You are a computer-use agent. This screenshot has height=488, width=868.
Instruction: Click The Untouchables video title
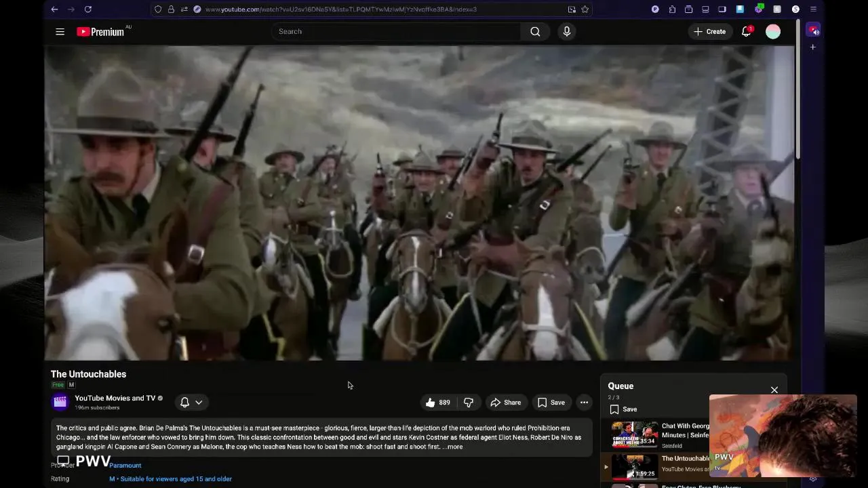pyautogui.click(x=88, y=374)
